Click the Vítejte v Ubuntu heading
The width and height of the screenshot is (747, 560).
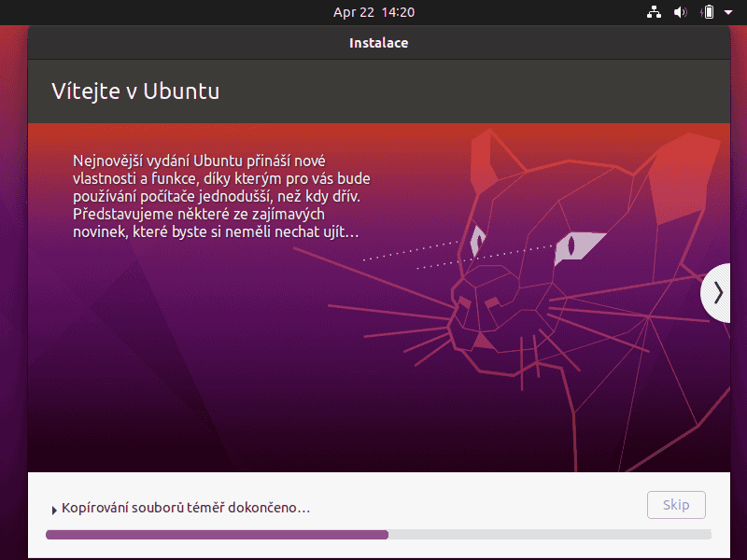click(135, 91)
